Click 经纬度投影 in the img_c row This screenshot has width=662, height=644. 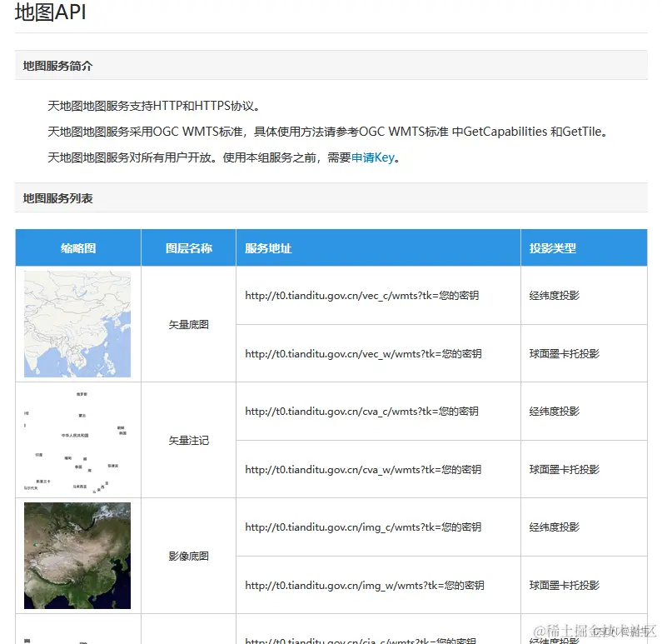click(555, 527)
